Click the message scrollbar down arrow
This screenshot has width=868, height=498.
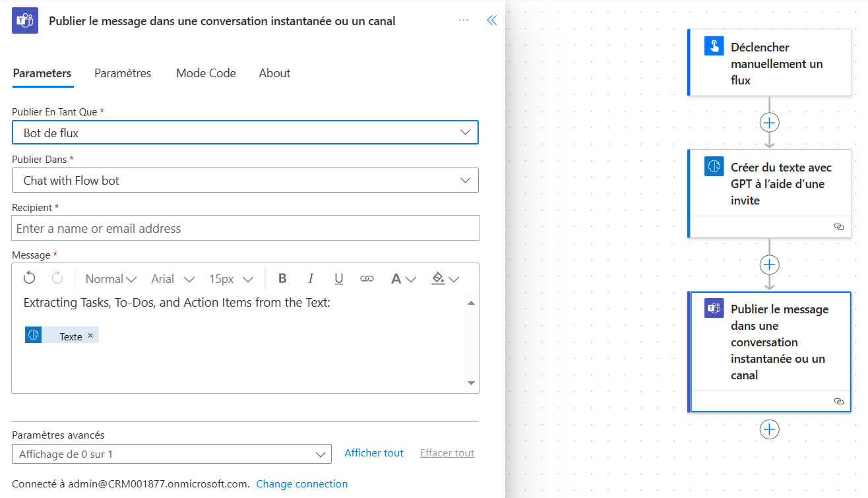pyautogui.click(x=471, y=383)
